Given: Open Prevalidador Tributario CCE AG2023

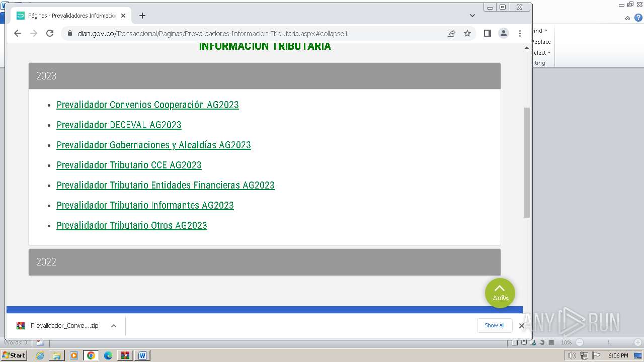Looking at the screenshot, I should (129, 165).
